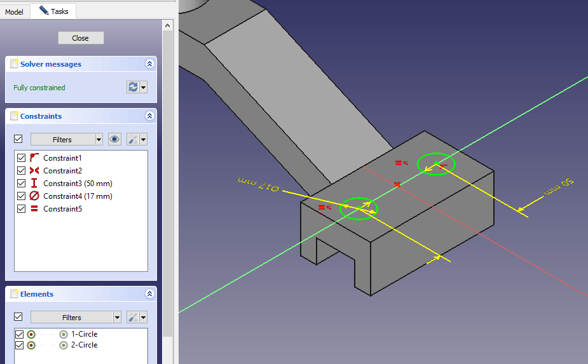Select the upper green circle in sketch
Image resolution: width=588 pixels, height=364 pixels.
pos(436,164)
